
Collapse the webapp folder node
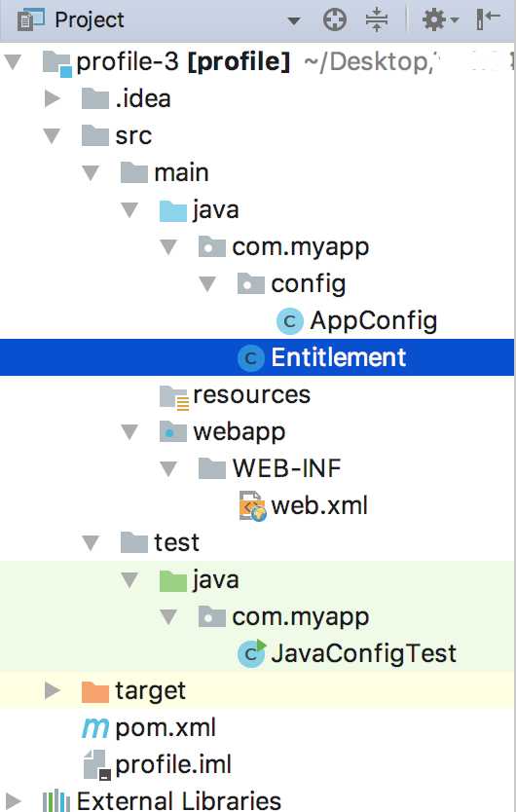coord(129,432)
